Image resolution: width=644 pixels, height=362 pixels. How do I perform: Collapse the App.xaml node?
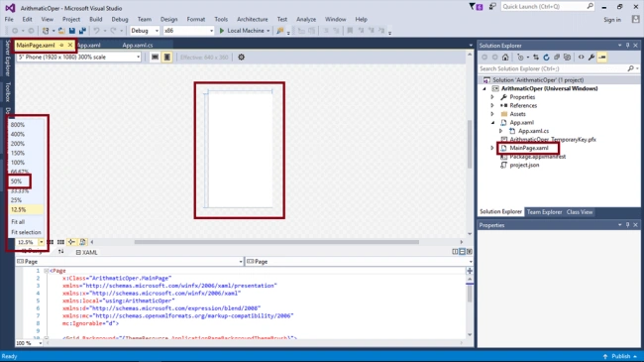(x=492, y=123)
